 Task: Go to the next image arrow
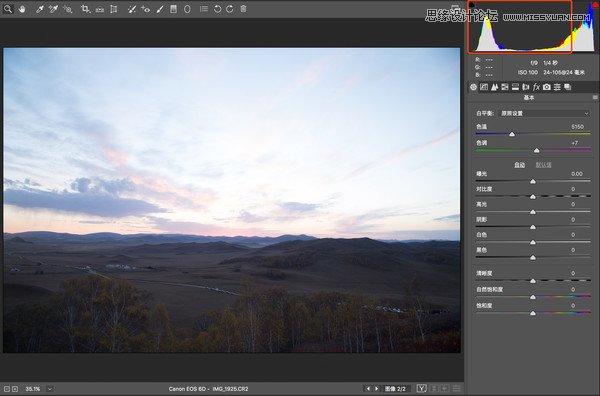click(x=377, y=389)
